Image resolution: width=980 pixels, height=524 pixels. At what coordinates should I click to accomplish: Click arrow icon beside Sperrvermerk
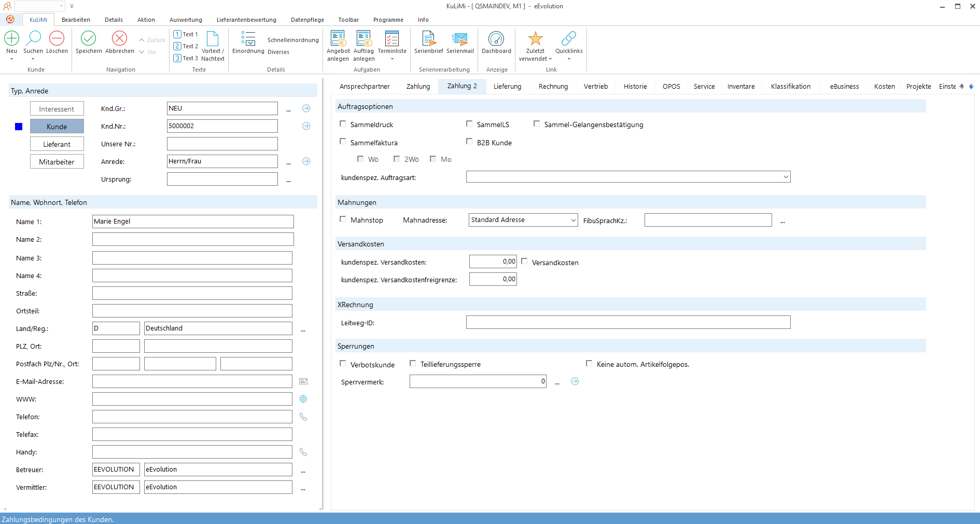(x=575, y=381)
